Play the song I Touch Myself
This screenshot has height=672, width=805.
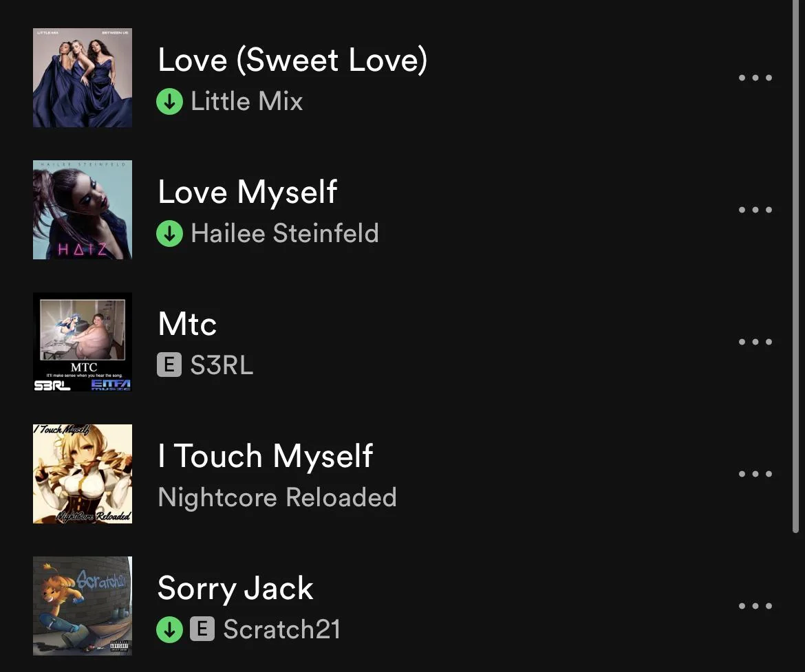pyautogui.click(x=265, y=455)
